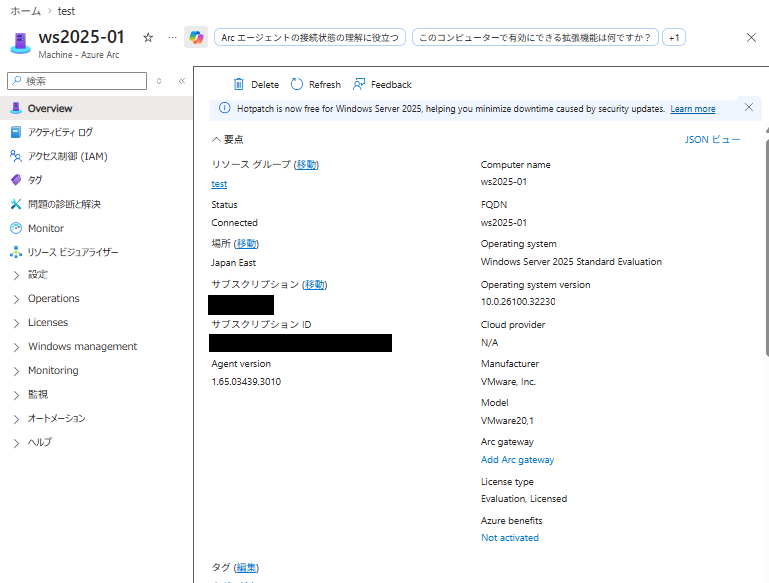Image resolution: width=769 pixels, height=583 pixels.
Task: Click the VMware20,1 model value
Action: pos(507,421)
